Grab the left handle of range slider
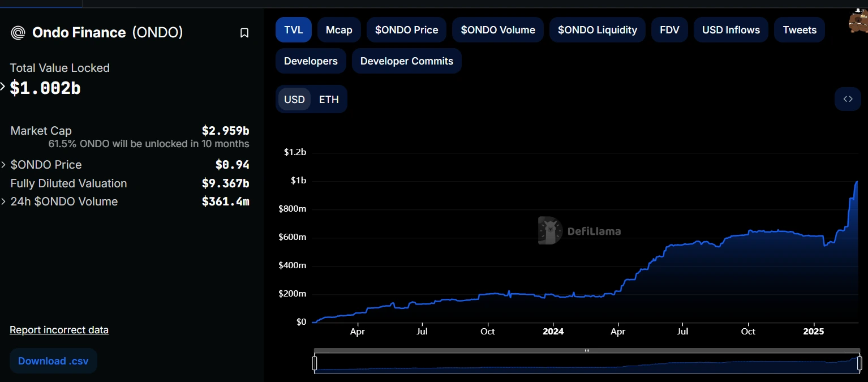868x382 pixels. point(315,363)
